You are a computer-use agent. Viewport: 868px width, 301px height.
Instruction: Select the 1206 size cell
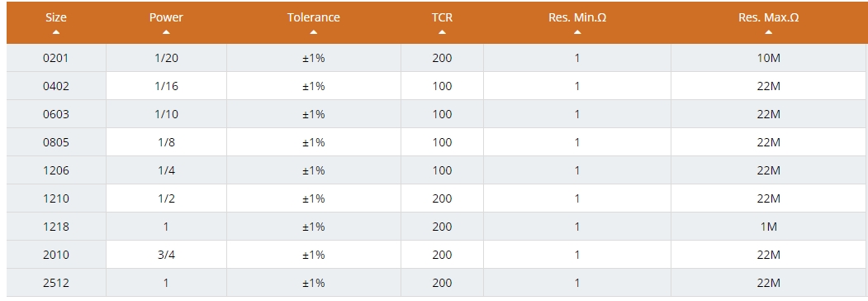pos(56,170)
